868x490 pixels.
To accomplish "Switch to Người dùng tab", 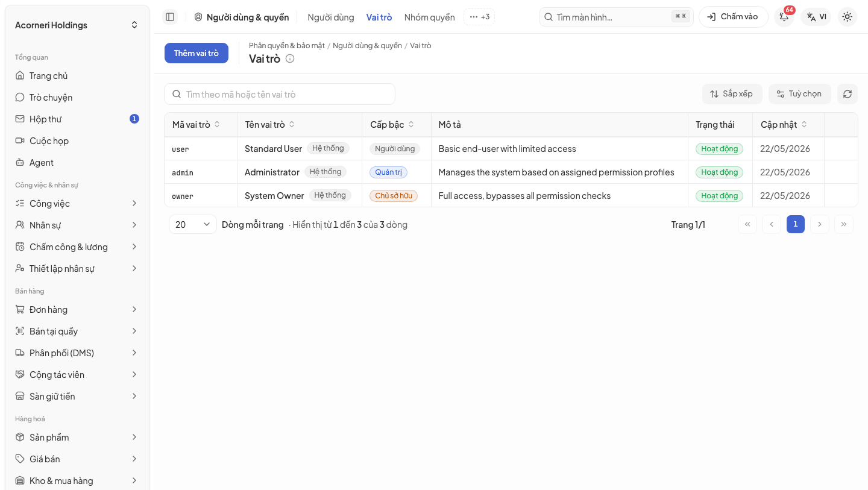I will (331, 17).
